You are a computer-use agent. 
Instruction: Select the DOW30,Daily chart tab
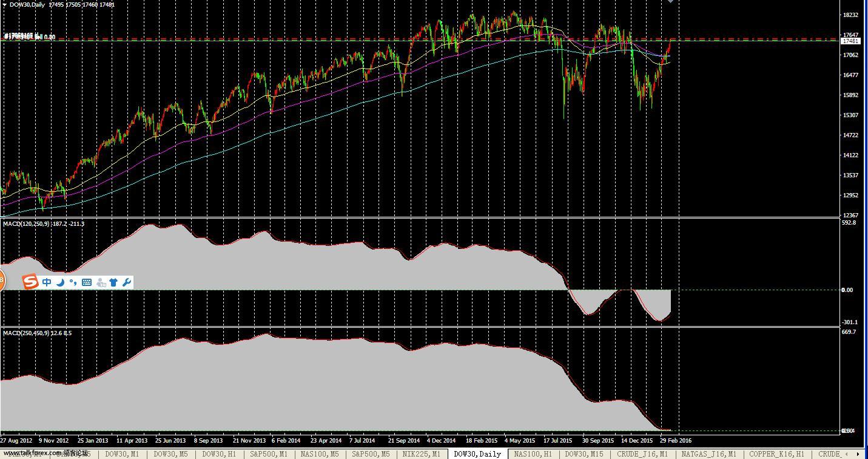pos(478,454)
